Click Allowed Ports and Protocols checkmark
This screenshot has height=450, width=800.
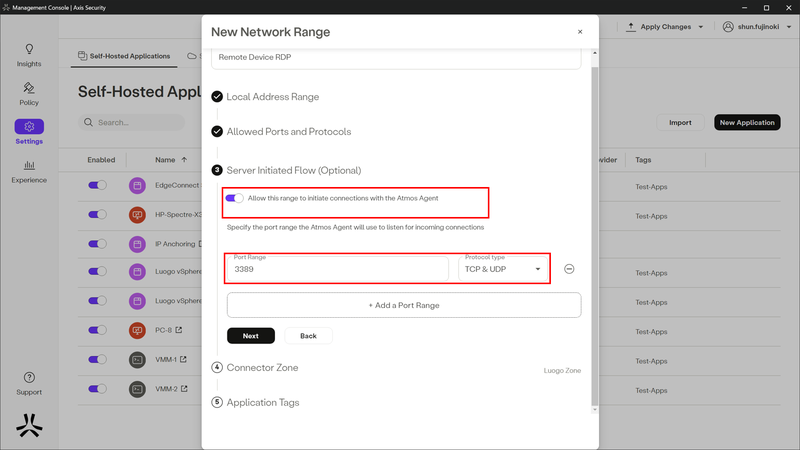pyautogui.click(x=217, y=132)
